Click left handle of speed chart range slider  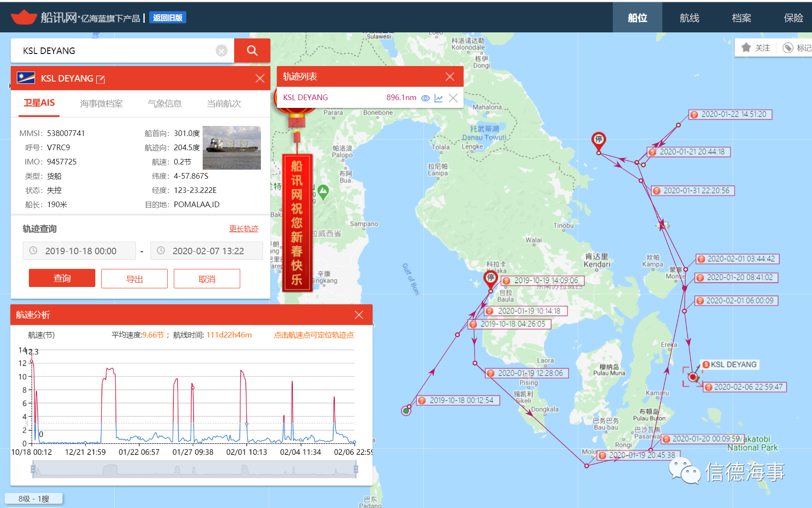pos(33,469)
